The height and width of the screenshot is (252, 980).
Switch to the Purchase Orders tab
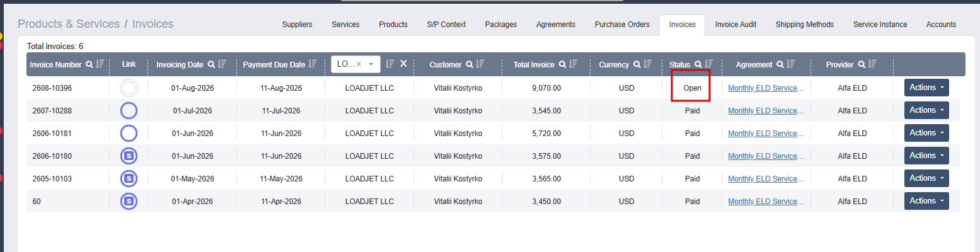(622, 25)
